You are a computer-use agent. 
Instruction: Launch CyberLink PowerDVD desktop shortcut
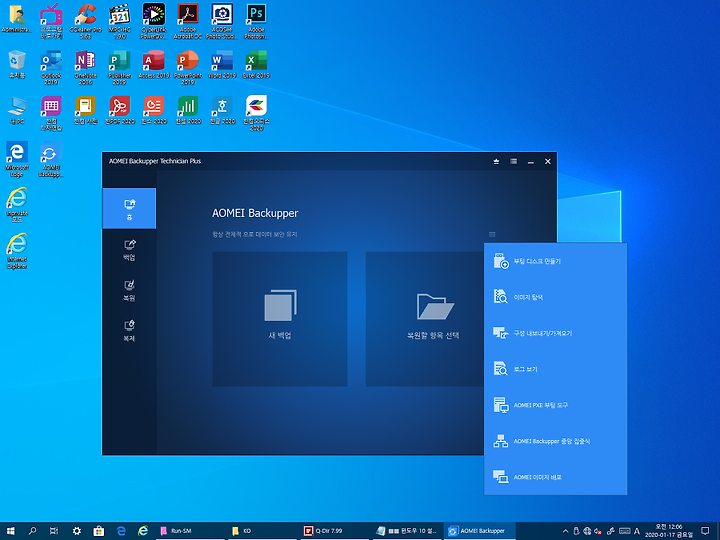point(154,22)
